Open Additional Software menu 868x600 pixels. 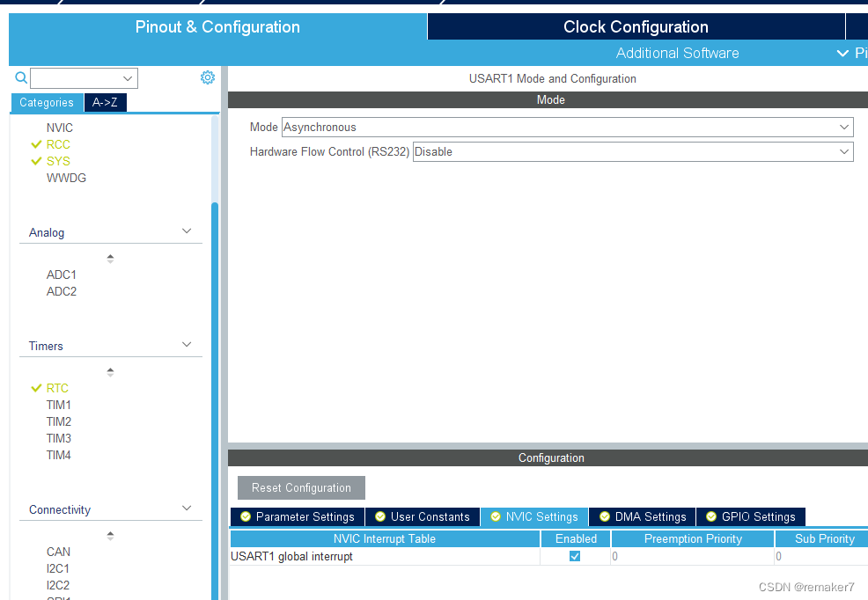tap(677, 53)
